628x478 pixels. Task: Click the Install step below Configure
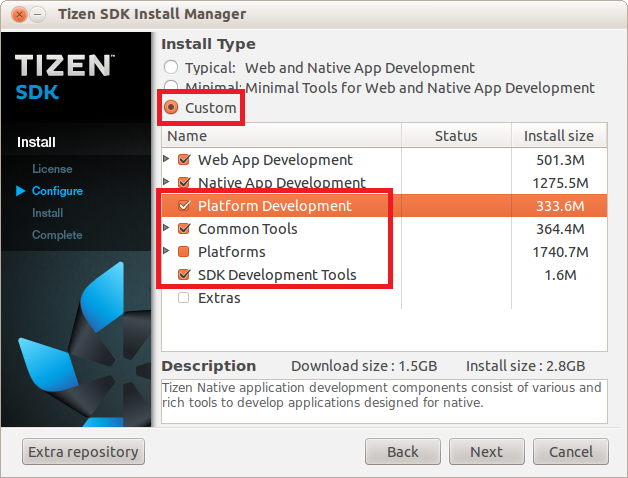(x=47, y=213)
